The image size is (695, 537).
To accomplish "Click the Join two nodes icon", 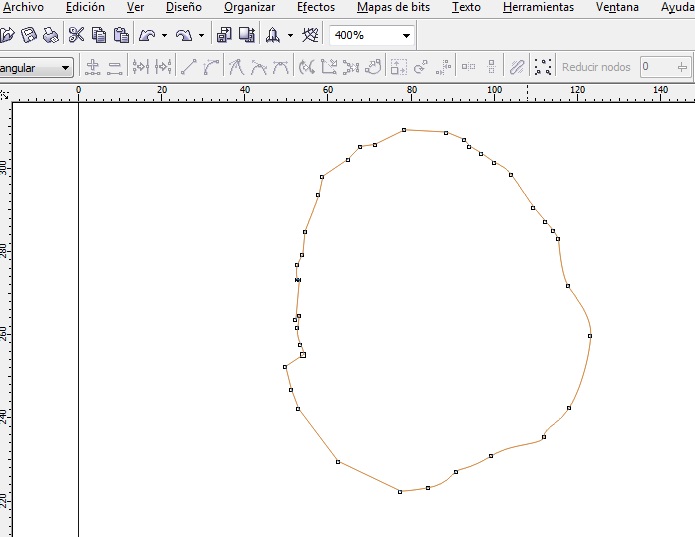I will click(141, 67).
